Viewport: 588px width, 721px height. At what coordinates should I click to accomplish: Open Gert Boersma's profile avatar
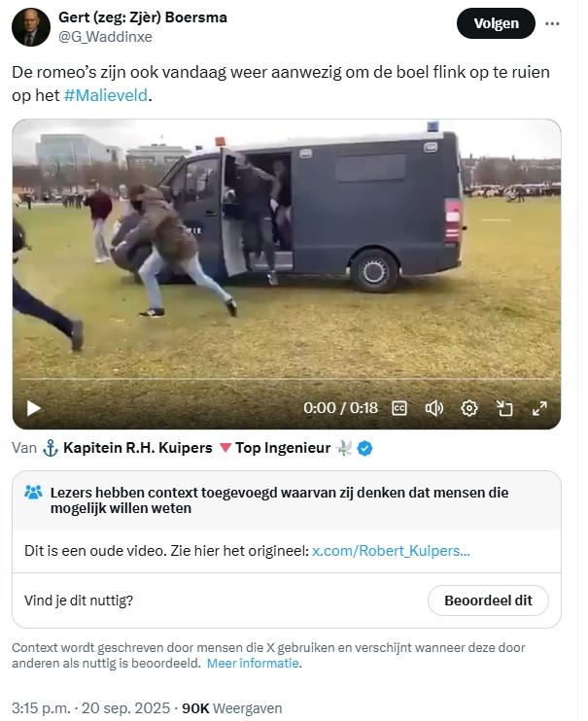pos(31,26)
